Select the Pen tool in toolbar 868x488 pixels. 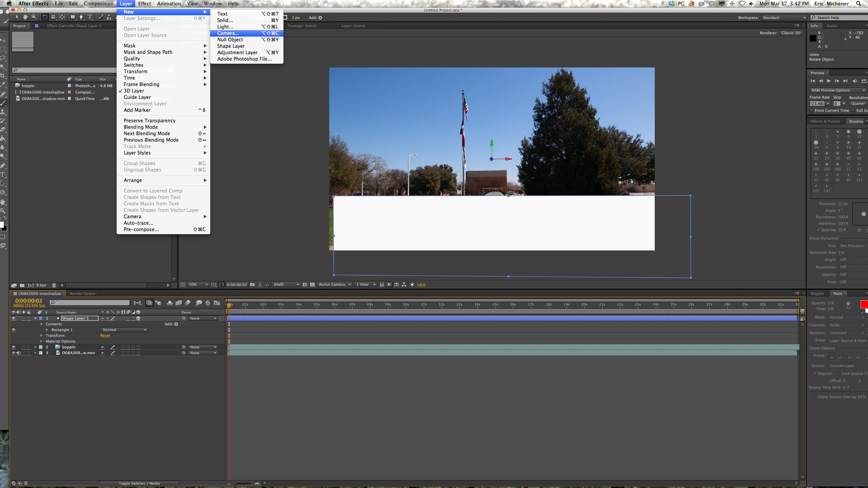click(81, 17)
